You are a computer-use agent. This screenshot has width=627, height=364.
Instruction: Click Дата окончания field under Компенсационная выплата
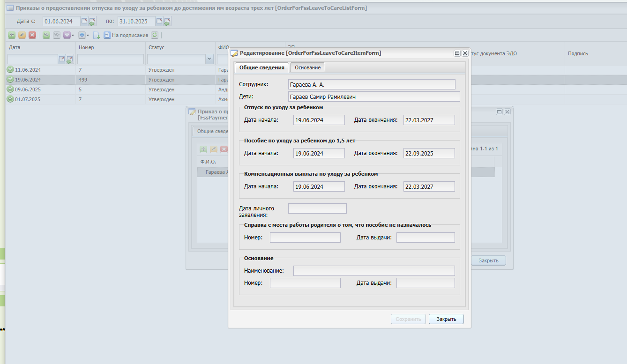coord(429,186)
